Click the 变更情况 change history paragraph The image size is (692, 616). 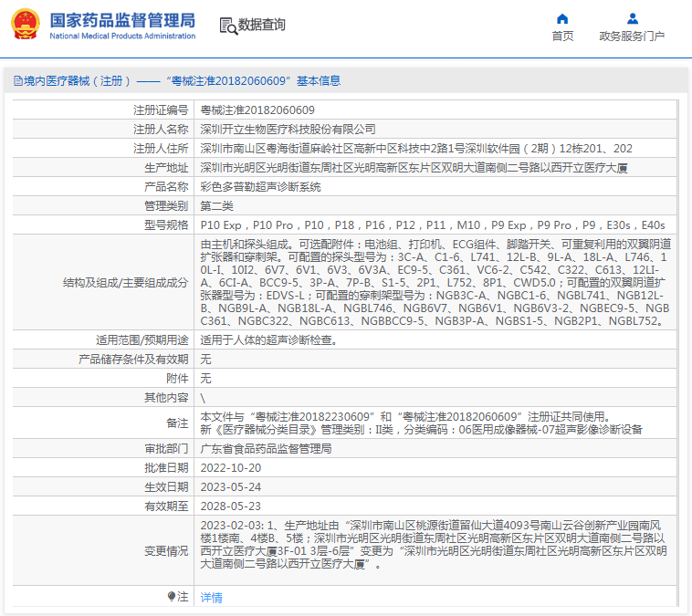point(434,545)
